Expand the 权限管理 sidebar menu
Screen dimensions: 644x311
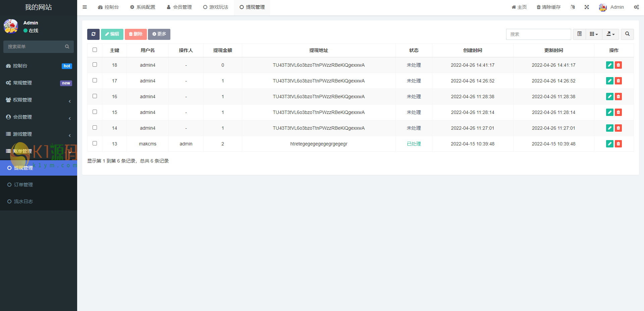click(39, 100)
